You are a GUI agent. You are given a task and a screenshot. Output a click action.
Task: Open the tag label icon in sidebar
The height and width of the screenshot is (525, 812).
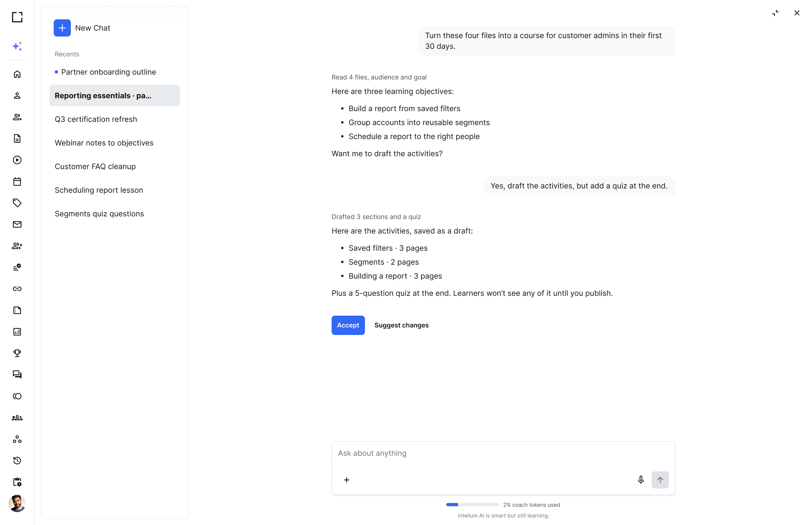pos(17,203)
